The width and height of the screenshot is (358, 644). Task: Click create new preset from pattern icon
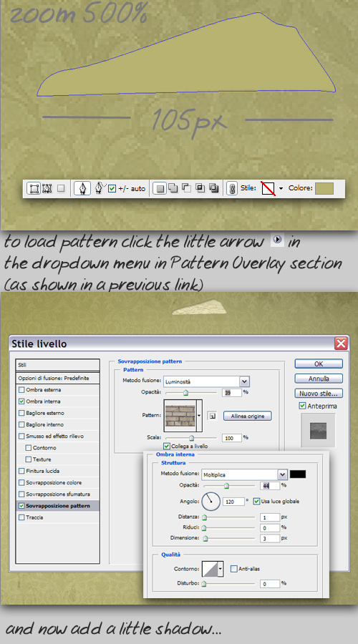[x=212, y=416]
